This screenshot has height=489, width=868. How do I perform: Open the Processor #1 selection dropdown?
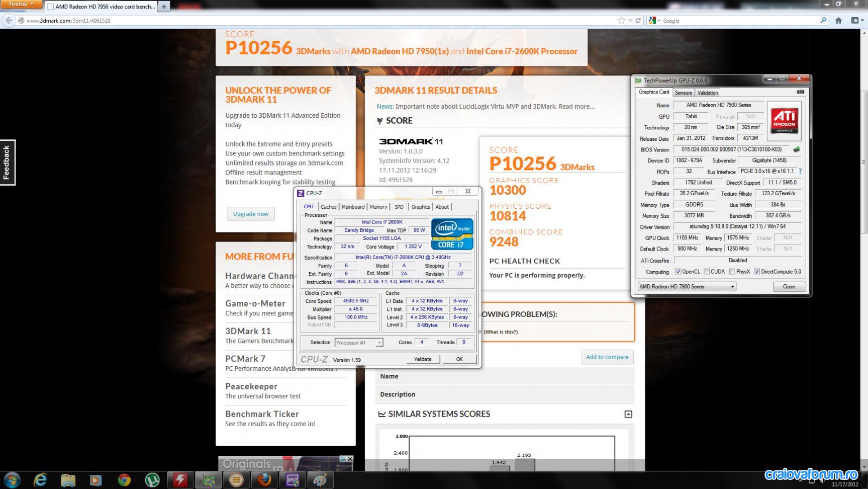[358, 343]
